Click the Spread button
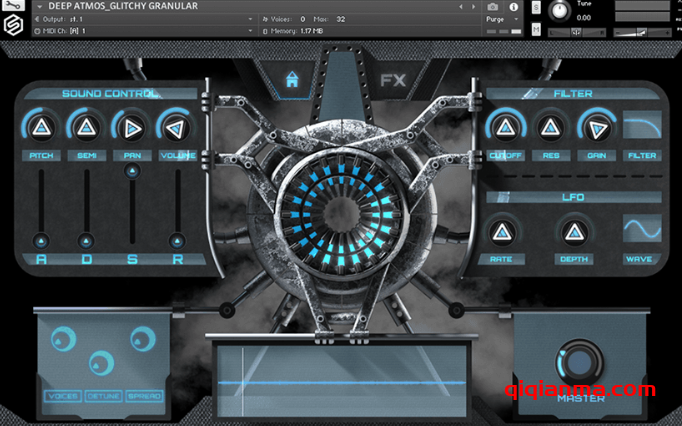682x426 pixels. coord(143,397)
